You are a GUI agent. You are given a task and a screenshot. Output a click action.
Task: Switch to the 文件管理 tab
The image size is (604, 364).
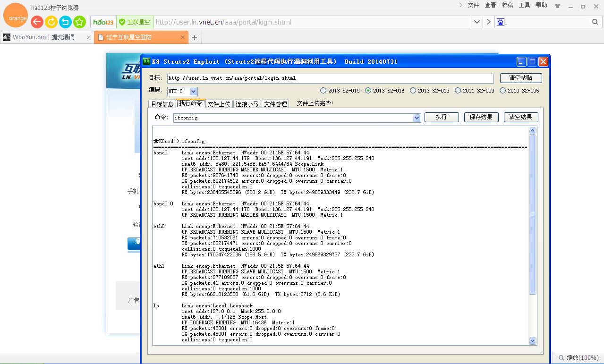click(275, 104)
